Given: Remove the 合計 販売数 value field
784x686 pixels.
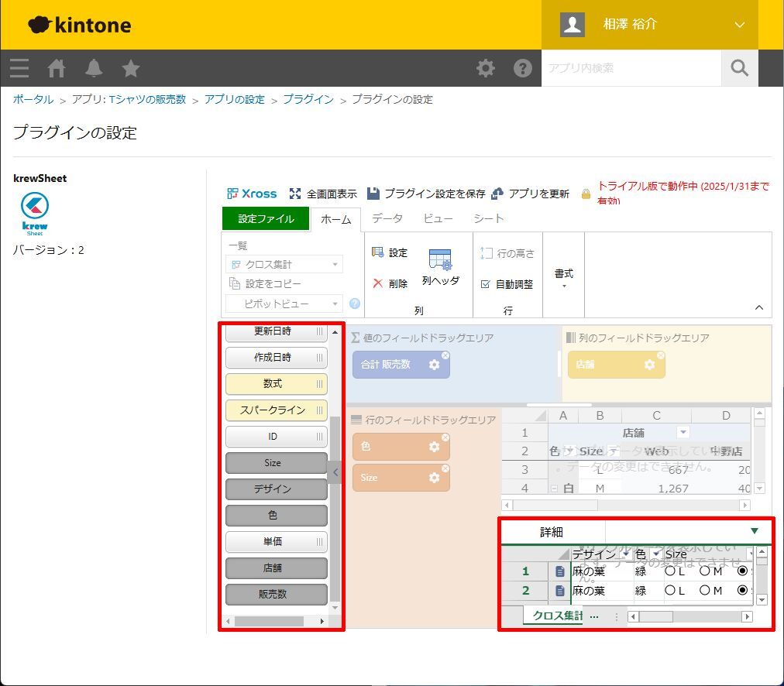Looking at the screenshot, I should 445,355.
